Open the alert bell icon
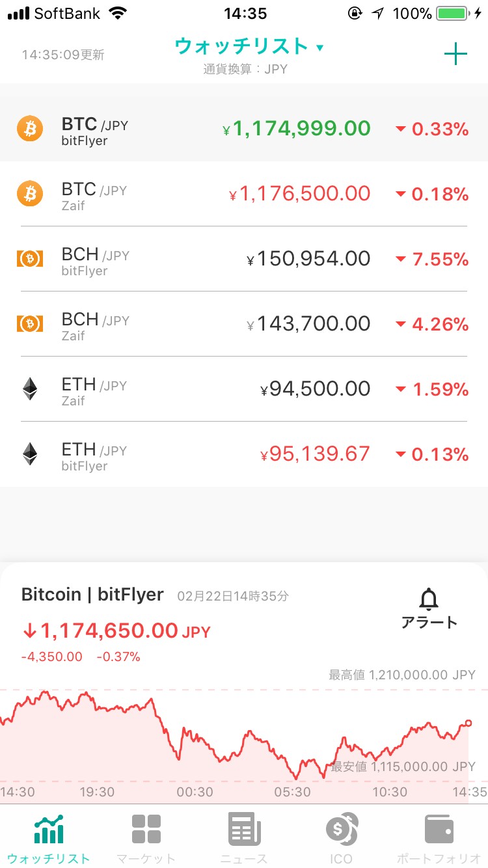Viewport: 488px width, 868px height. point(429,599)
